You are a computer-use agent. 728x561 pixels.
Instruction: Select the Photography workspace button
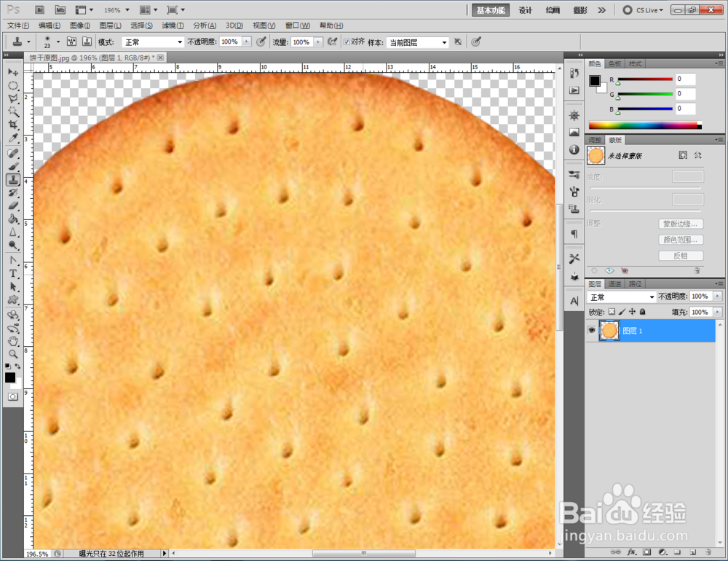click(580, 10)
